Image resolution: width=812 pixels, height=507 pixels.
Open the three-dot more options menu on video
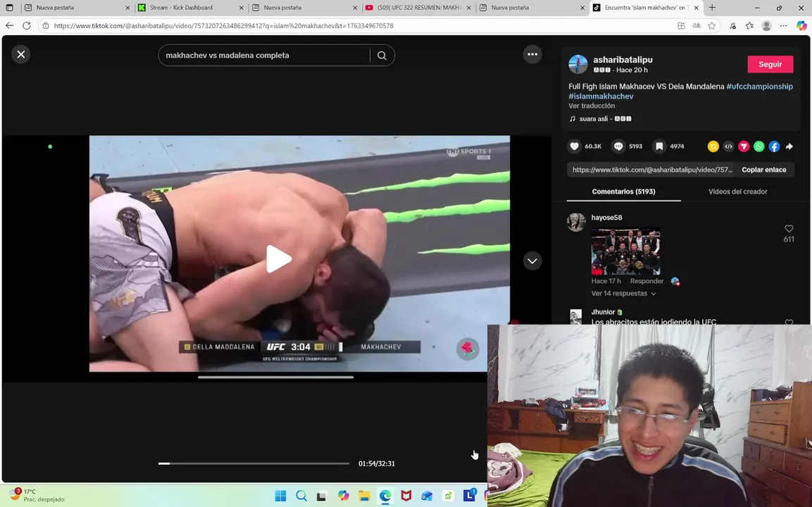pos(532,54)
